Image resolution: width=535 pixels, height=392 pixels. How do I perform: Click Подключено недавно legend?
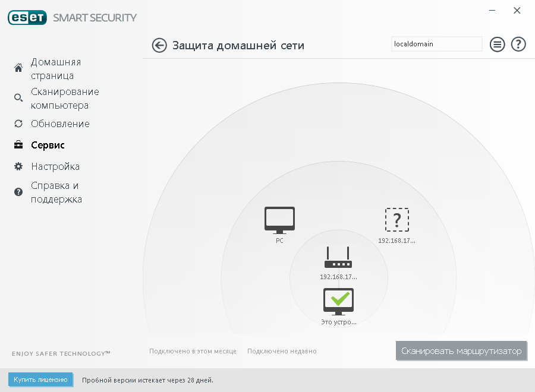pos(282,351)
